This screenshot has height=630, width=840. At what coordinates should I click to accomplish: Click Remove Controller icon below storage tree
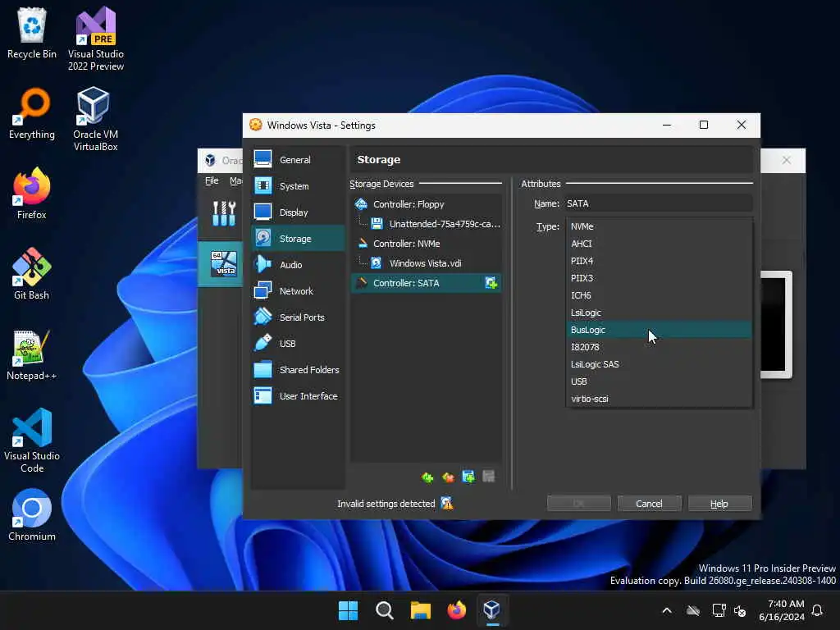pos(448,477)
